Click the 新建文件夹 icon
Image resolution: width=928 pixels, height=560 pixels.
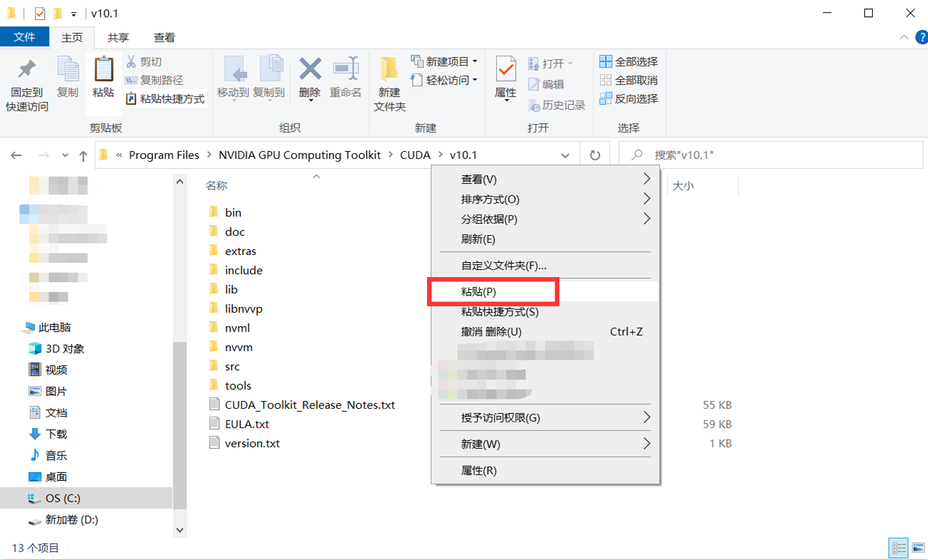[x=389, y=83]
